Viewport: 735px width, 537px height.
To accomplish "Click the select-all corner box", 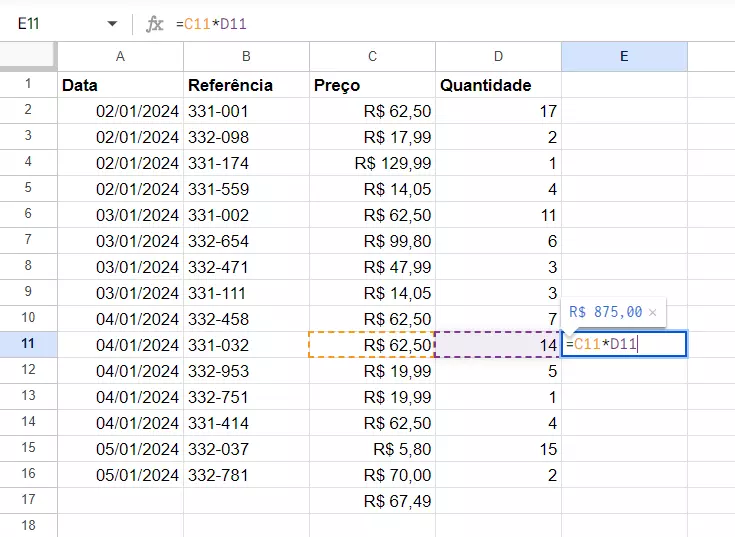I will 28,57.
